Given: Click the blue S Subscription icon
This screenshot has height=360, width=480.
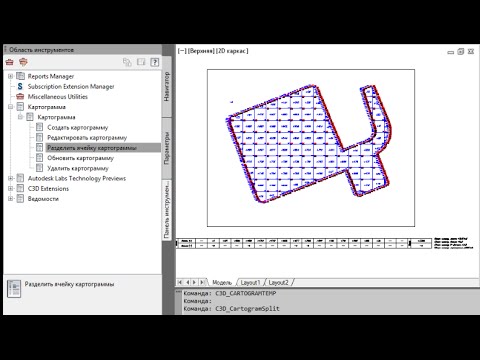Looking at the screenshot, I should pos(20,86).
